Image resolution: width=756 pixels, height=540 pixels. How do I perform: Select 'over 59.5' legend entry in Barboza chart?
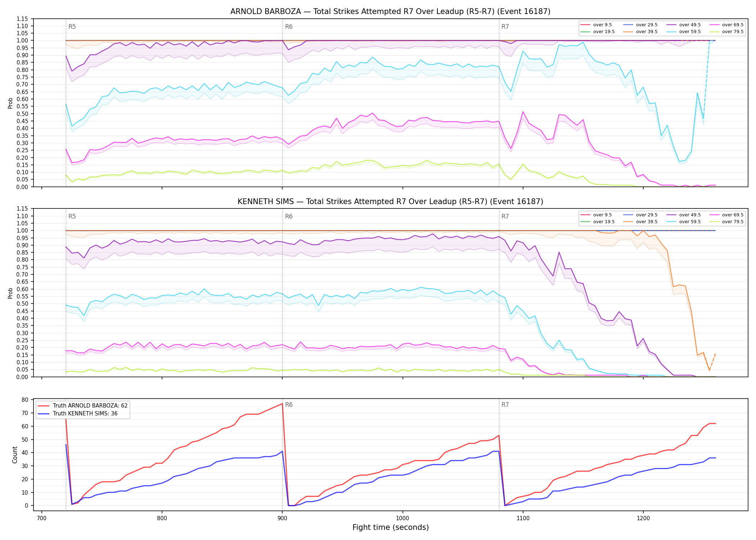(x=684, y=32)
